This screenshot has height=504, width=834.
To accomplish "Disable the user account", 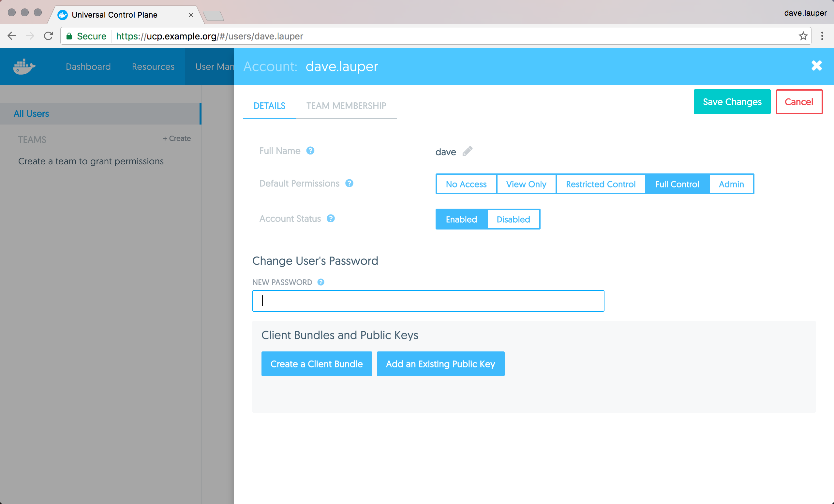I will coord(513,219).
